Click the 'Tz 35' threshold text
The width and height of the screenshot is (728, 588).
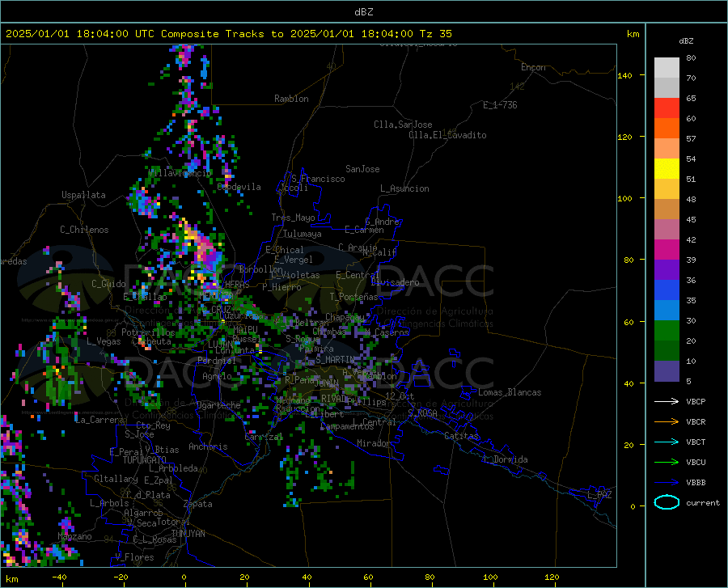point(436,34)
